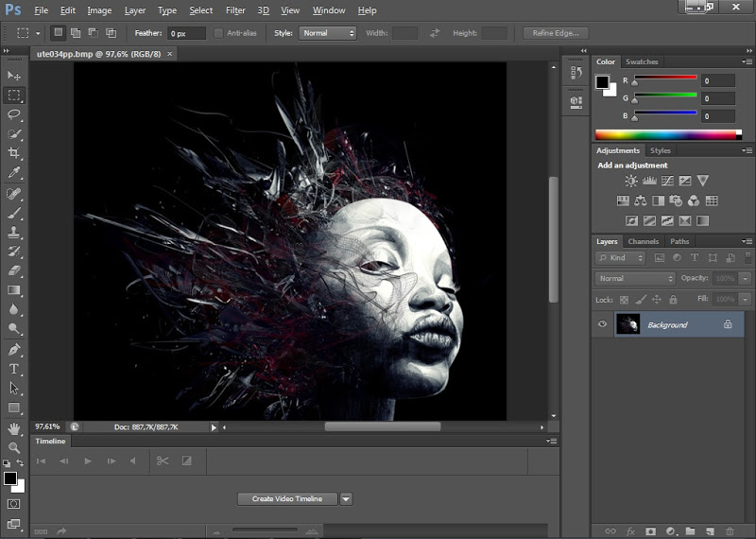756x539 pixels.
Task: Switch to the Channels tab
Action: pos(644,241)
